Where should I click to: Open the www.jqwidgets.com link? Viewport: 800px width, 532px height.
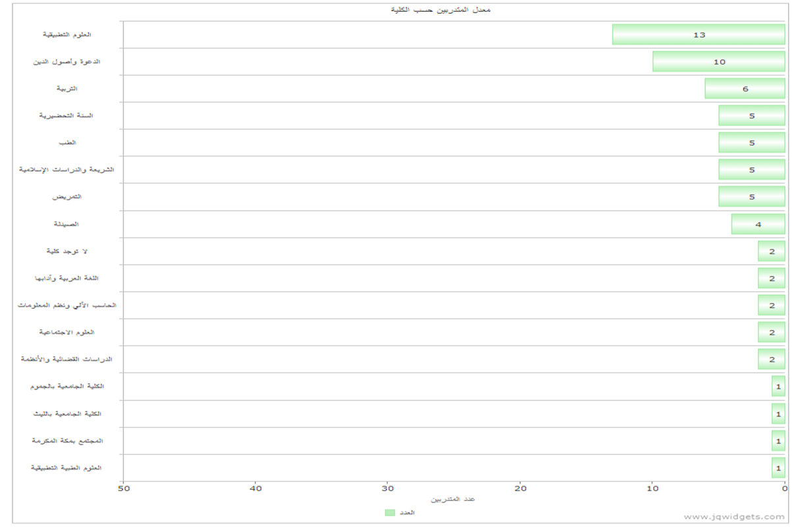[734, 517]
